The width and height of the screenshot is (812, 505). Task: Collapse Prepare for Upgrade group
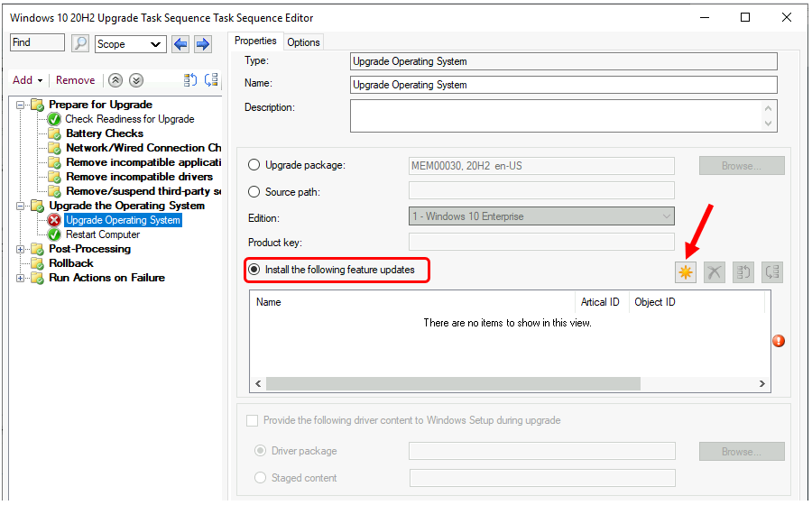click(x=20, y=105)
